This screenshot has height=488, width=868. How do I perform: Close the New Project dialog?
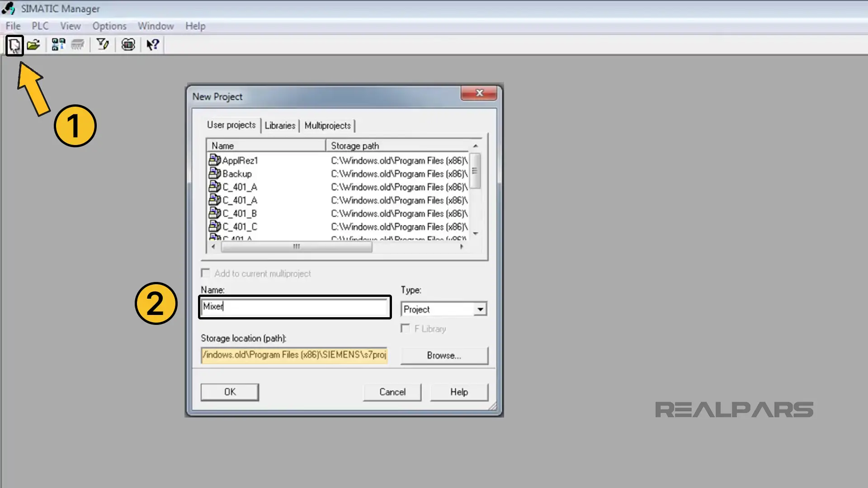tap(479, 93)
